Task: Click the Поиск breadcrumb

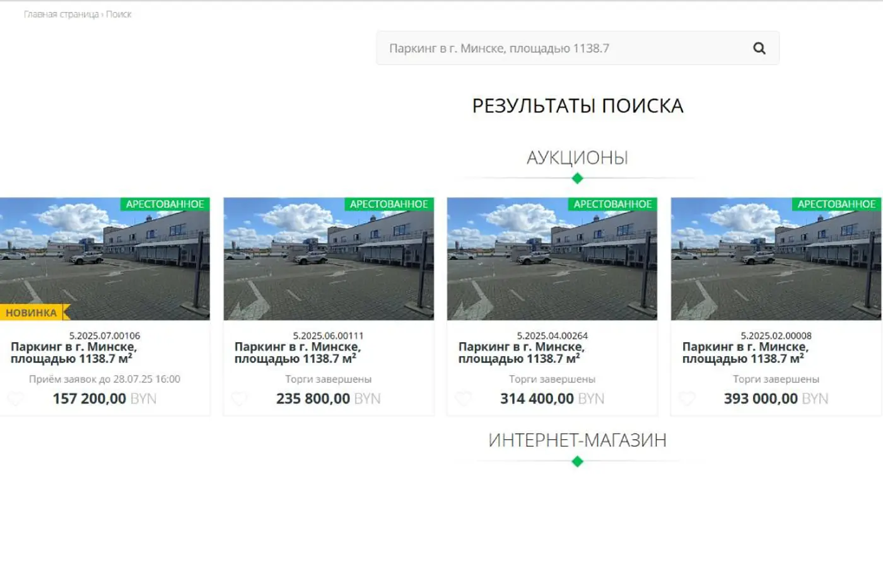Action: coord(119,14)
